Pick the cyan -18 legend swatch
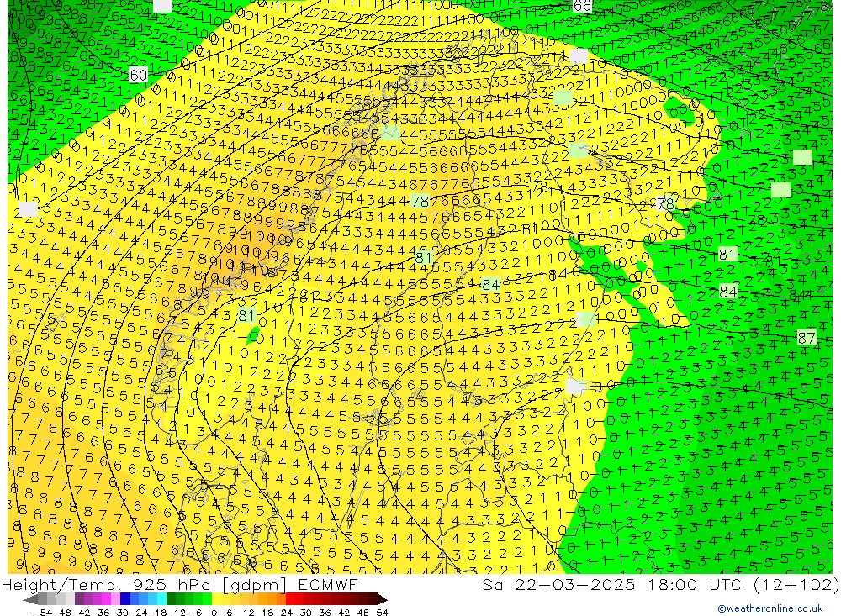841x616 pixels. (x=161, y=599)
